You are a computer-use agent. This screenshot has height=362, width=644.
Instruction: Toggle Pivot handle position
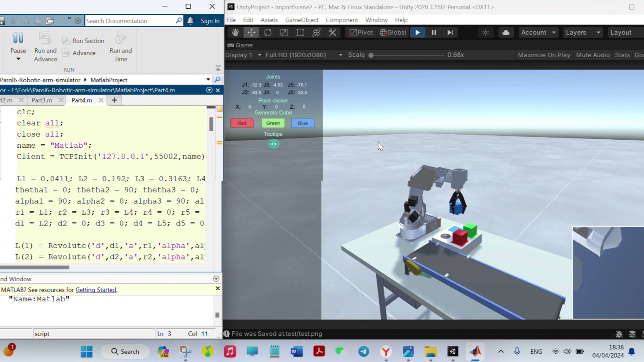click(x=362, y=32)
